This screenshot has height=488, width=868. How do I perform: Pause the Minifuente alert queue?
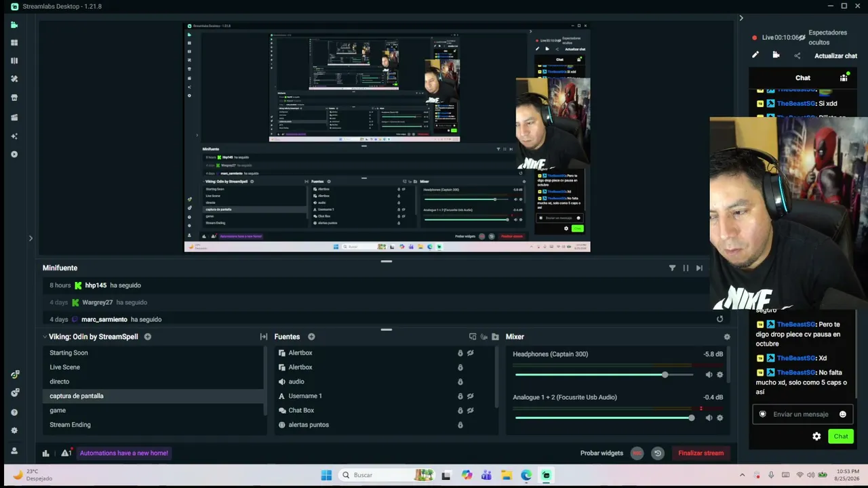coord(686,268)
